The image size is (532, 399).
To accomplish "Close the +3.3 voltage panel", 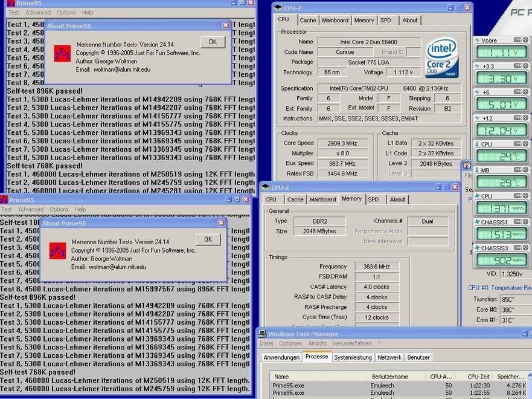I will pyautogui.click(x=525, y=66).
